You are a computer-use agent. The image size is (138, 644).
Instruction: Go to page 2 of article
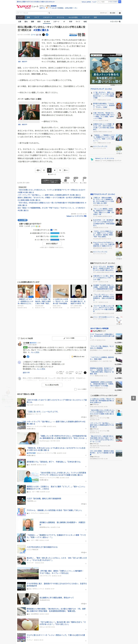(x=44, y=170)
